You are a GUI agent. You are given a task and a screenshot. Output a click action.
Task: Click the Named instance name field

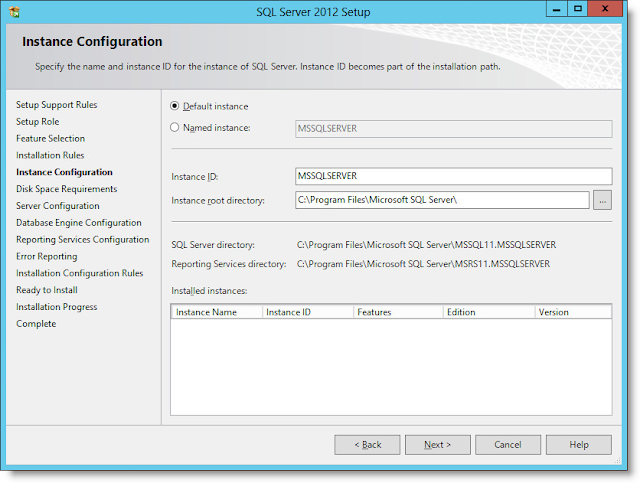click(x=453, y=129)
